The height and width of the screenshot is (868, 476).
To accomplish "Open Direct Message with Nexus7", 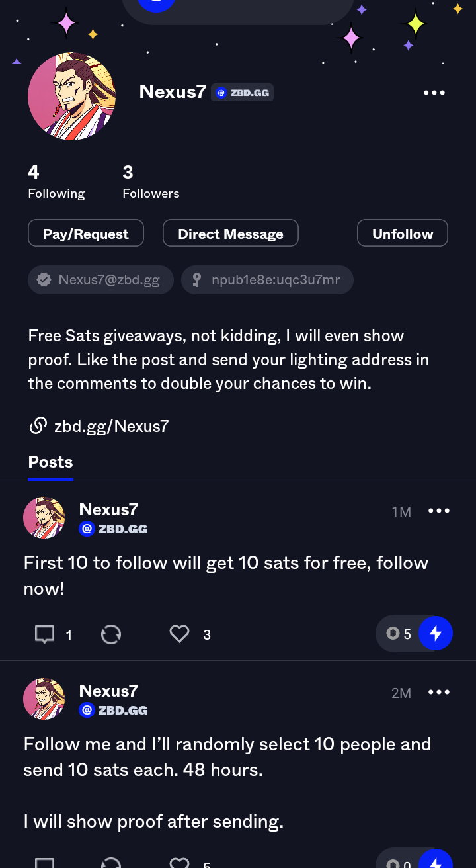I will tap(230, 234).
